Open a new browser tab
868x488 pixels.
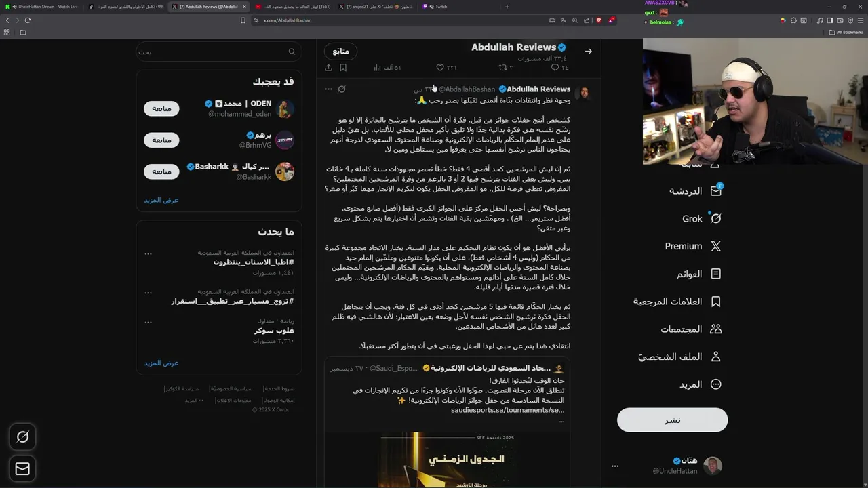coord(507,7)
